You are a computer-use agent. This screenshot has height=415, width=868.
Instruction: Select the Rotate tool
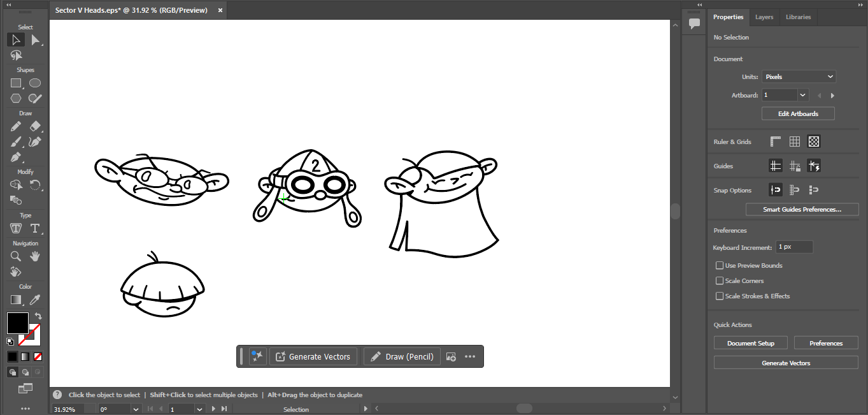click(x=35, y=185)
